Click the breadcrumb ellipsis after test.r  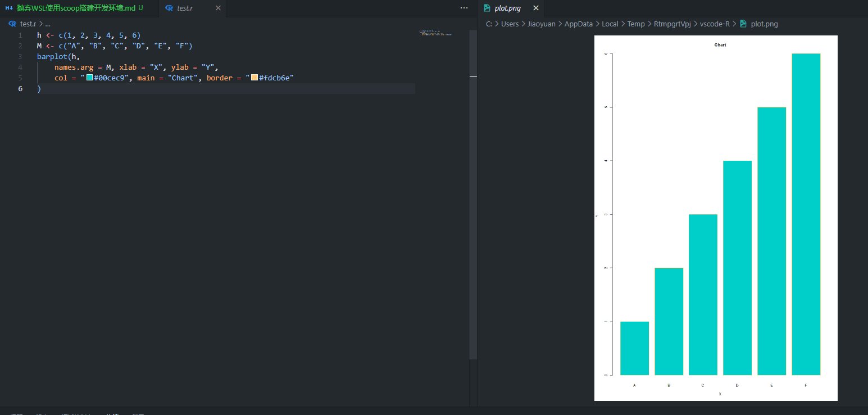click(48, 24)
